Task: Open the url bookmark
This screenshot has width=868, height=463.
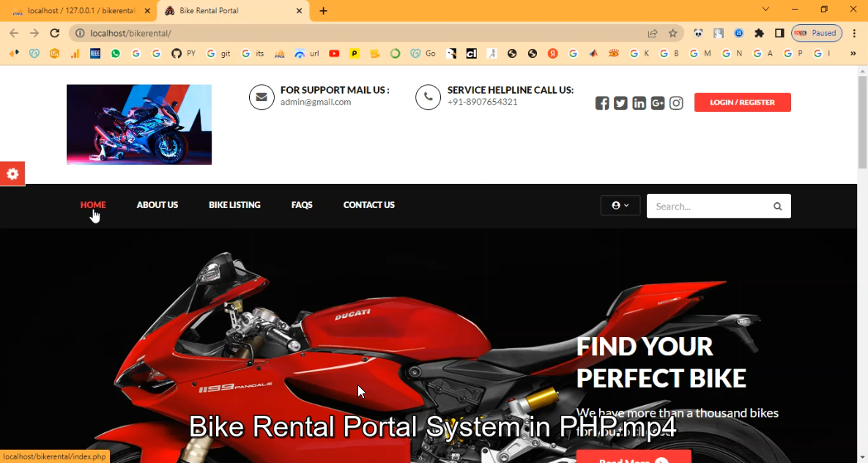Action: point(307,53)
